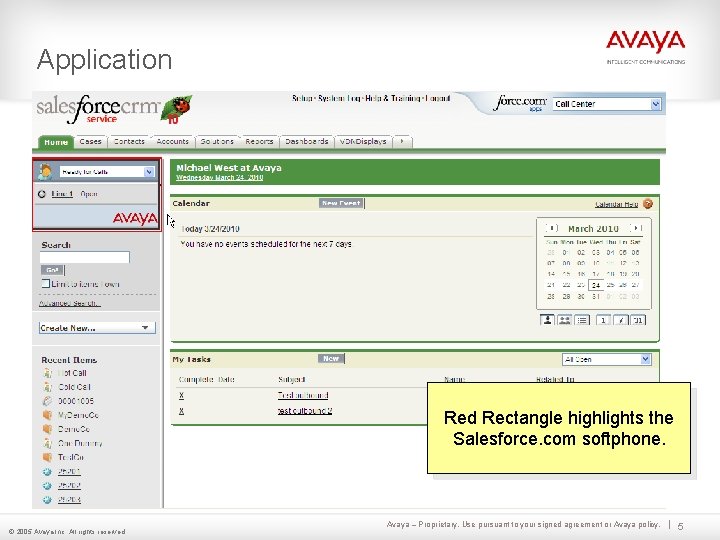Open the VDNDisplays tab

[363, 141]
